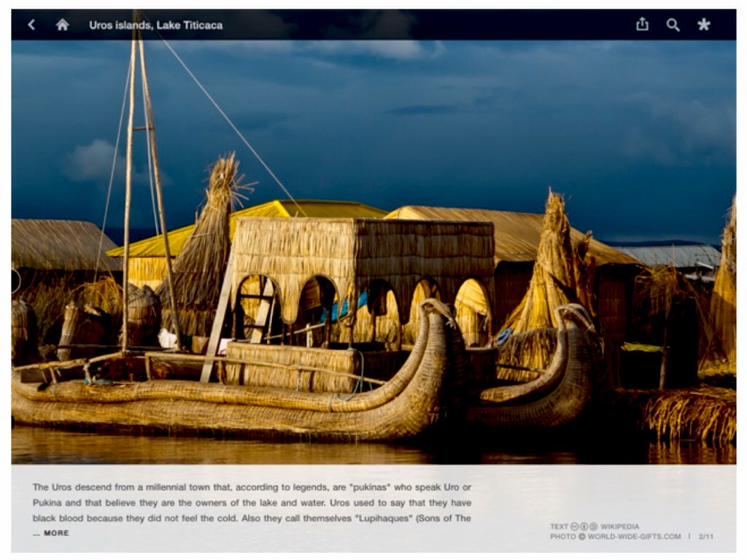Click the partial circle on photo's left edge
747x560 pixels.
[x=15, y=281]
